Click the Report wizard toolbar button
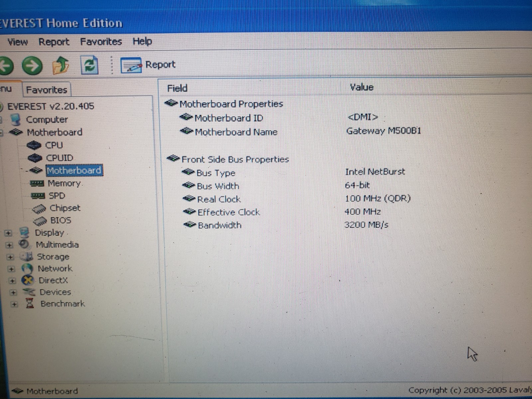532x399 pixels. point(148,65)
